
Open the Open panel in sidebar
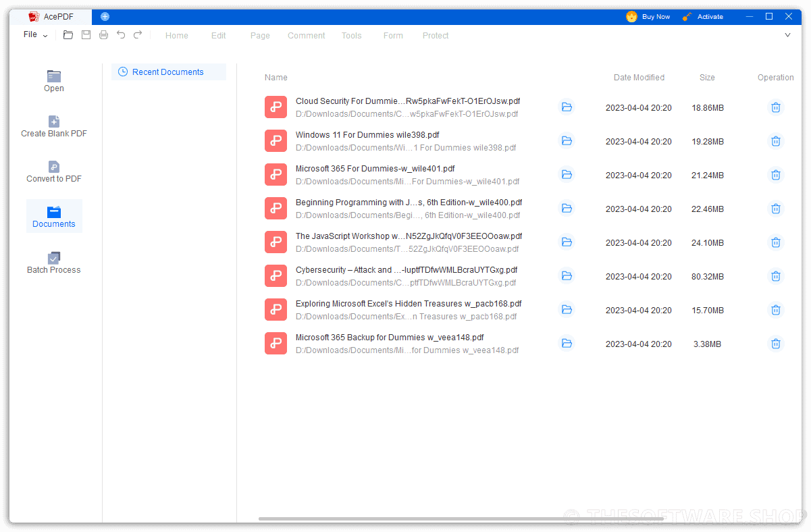[x=54, y=81]
